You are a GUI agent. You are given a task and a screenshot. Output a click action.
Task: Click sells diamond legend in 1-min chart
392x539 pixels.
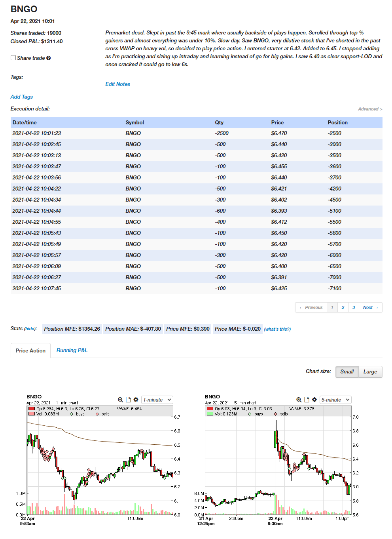click(x=97, y=414)
